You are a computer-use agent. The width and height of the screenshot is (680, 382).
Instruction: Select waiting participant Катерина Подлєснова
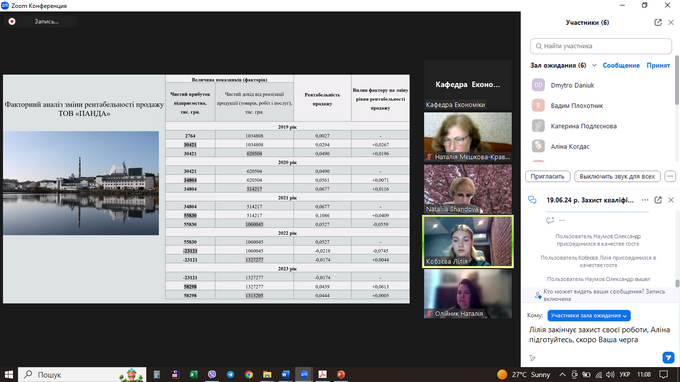(x=583, y=126)
